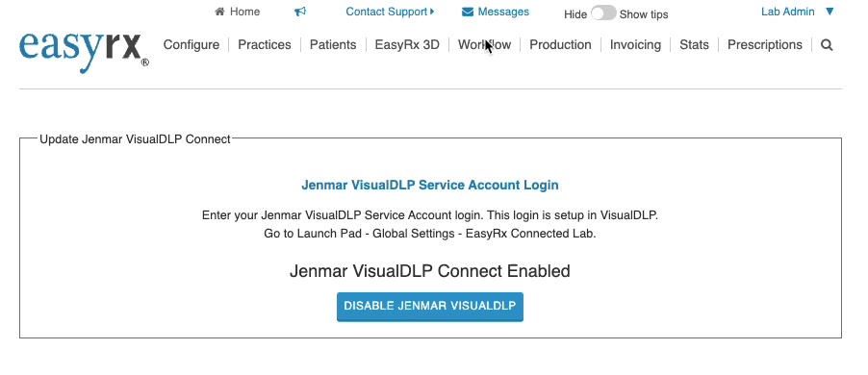
Task: Open announcements via the megaphone icon
Action: (300, 12)
